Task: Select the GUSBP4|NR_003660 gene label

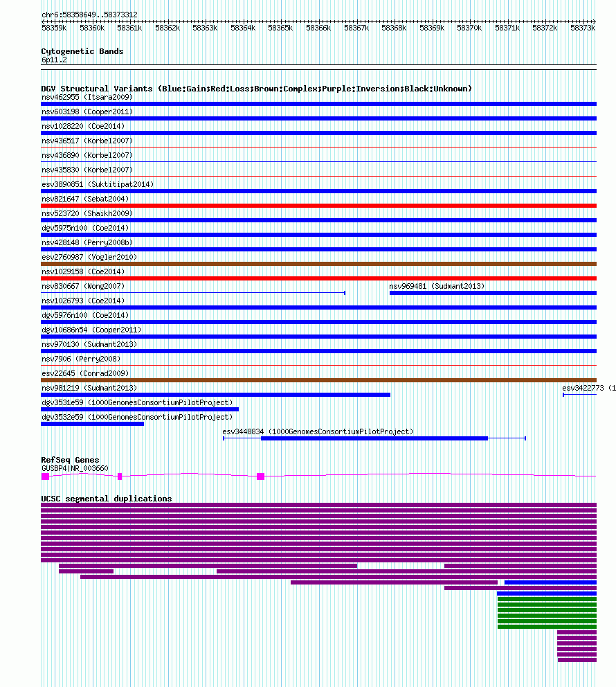Action: tap(75, 468)
